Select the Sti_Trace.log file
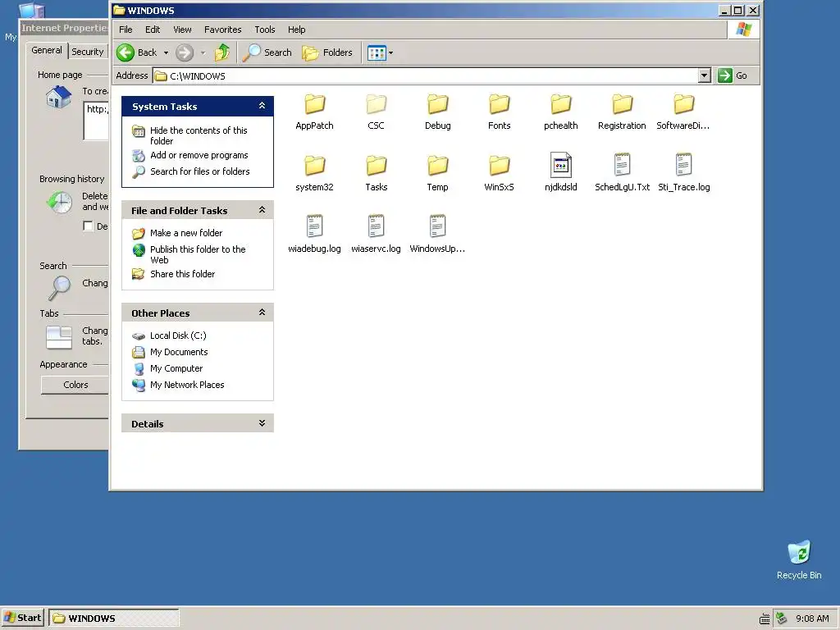The height and width of the screenshot is (630, 840). [683, 172]
